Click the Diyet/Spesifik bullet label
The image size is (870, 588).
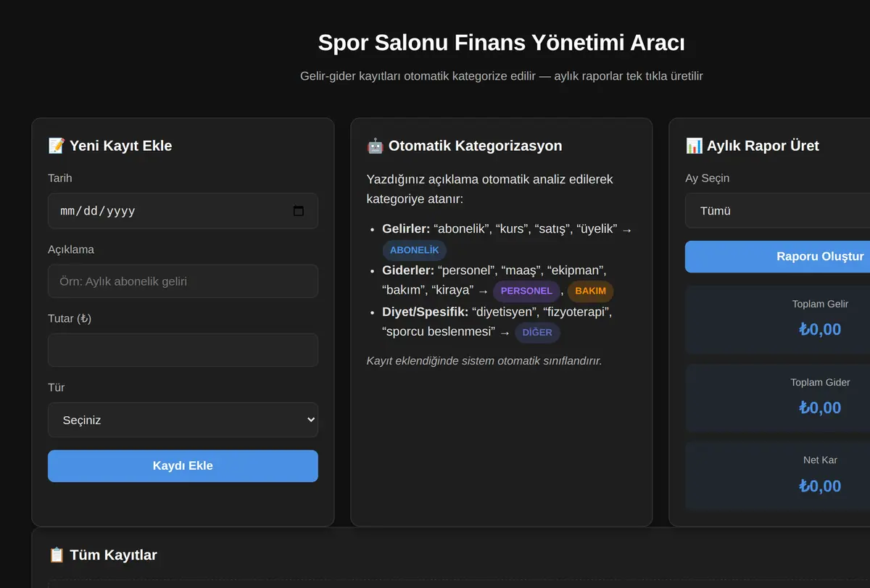(x=426, y=312)
